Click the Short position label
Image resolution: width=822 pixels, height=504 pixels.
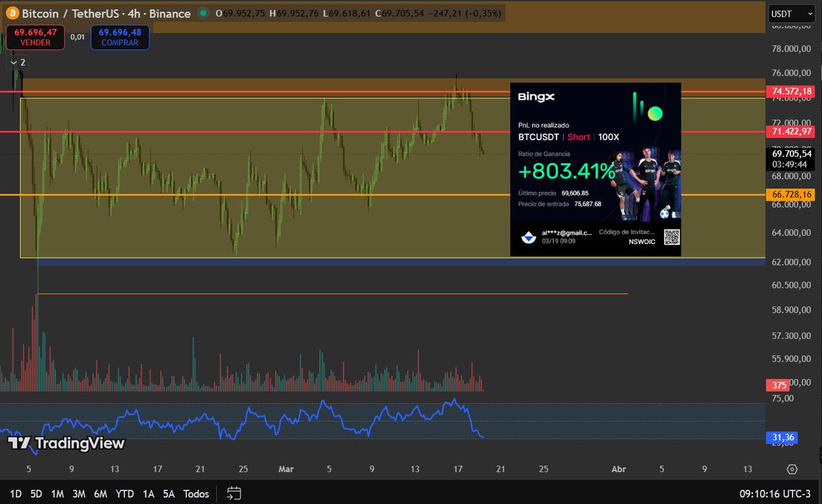(579, 137)
